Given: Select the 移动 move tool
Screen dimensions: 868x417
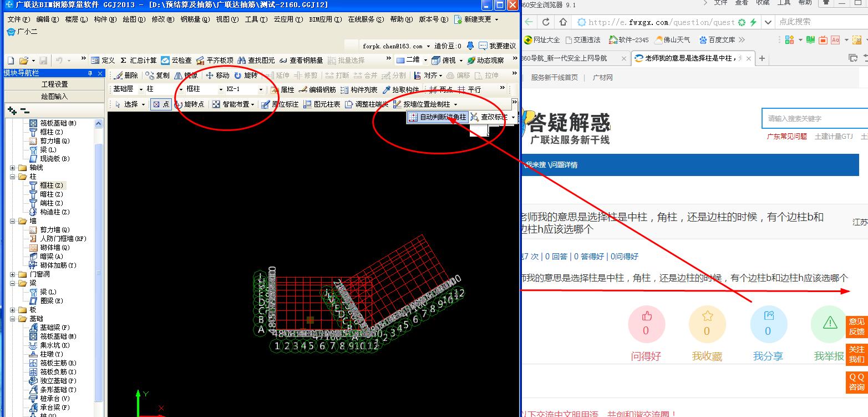Looking at the screenshot, I should point(217,75).
